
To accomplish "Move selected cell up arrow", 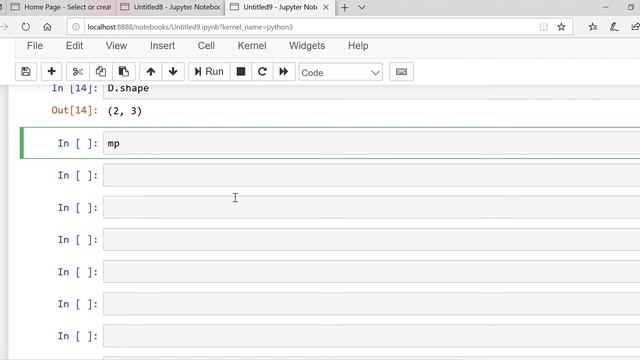I will (x=151, y=72).
